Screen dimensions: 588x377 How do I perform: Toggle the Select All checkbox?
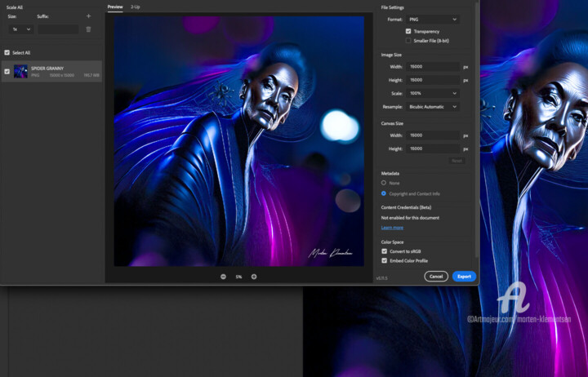[x=7, y=52]
